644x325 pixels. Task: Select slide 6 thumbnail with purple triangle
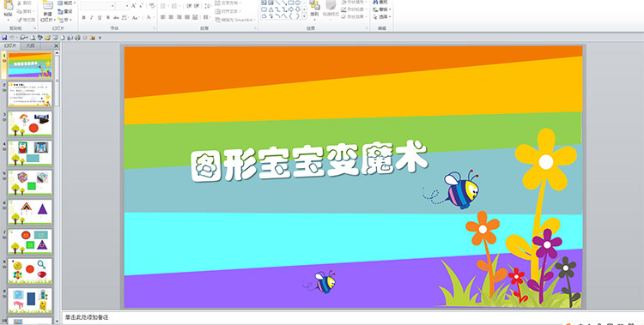coord(30,212)
